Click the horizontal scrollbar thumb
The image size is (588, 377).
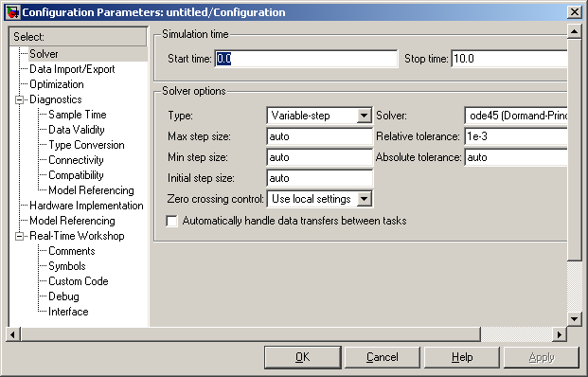(251, 334)
